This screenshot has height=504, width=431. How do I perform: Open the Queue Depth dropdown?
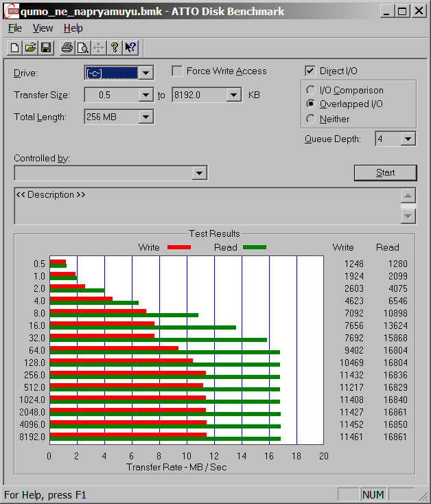point(408,139)
